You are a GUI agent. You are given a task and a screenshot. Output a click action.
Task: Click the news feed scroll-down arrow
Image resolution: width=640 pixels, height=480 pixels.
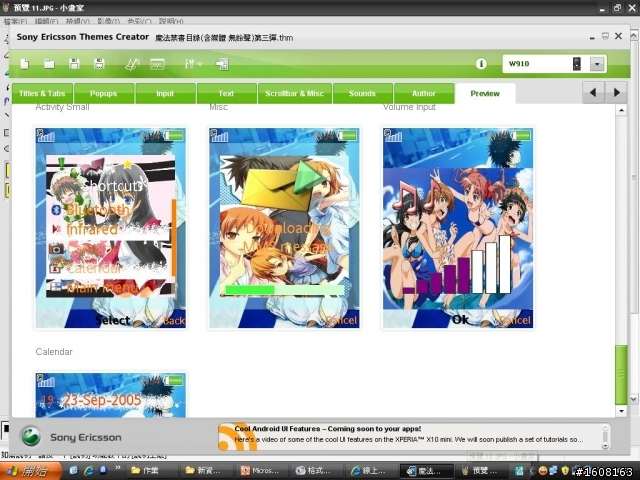605,446
